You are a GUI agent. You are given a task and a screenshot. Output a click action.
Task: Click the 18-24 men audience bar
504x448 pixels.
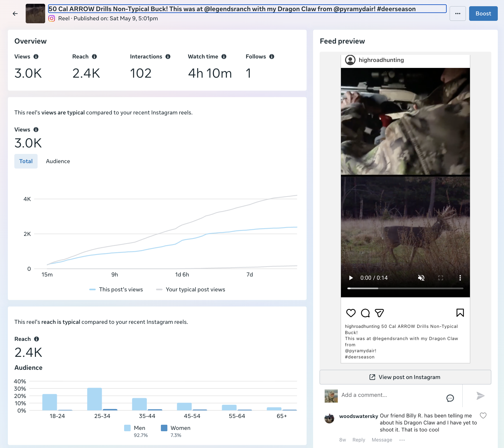pyautogui.click(x=50, y=402)
